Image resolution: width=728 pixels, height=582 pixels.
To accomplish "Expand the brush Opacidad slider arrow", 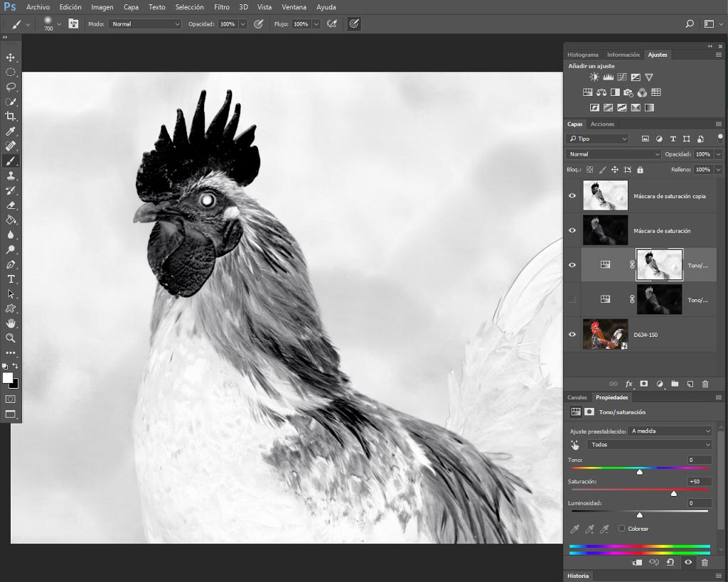I will click(243, 24).
